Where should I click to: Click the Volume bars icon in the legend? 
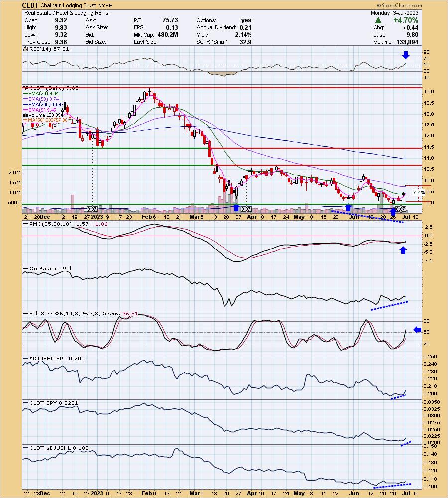25,115
